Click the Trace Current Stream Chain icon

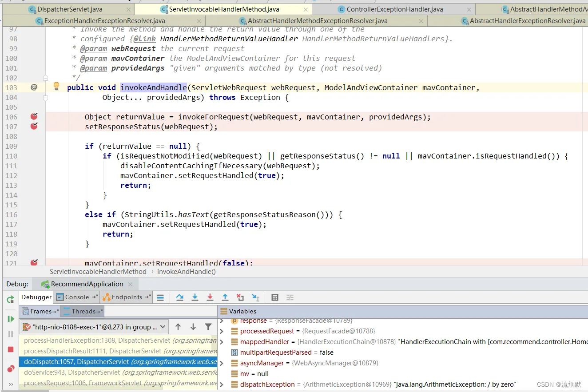point(290,297)
